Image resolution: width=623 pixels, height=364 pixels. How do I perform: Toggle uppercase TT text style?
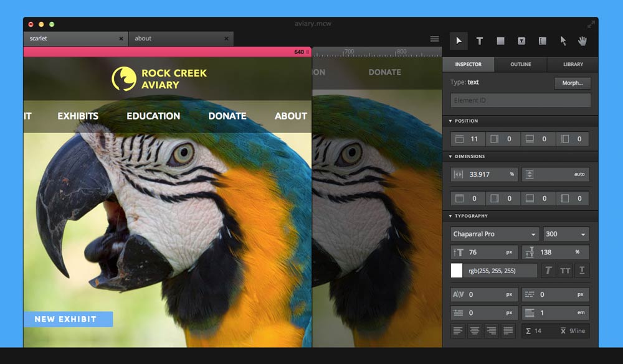(x=565, y=271)
